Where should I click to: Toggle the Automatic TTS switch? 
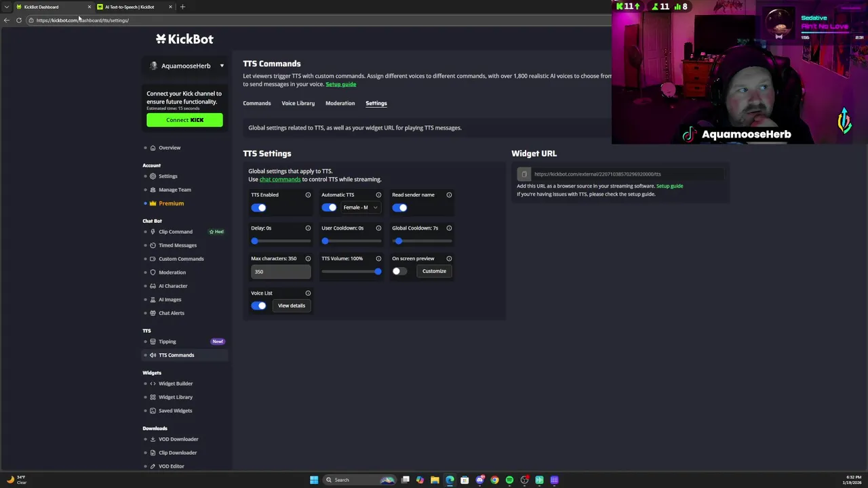[329, 207]
